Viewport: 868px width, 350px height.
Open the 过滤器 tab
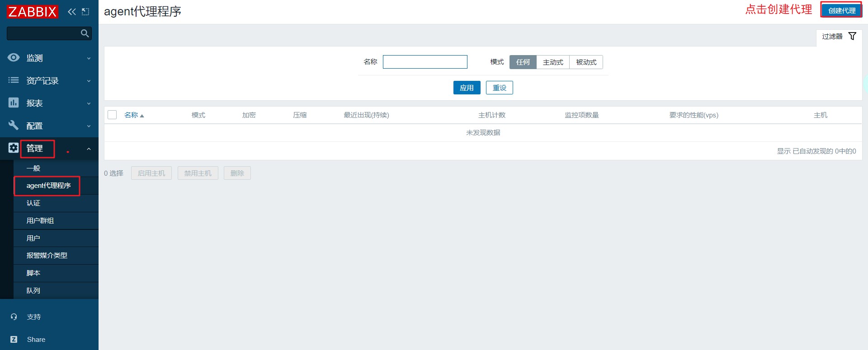coord(839,37)
